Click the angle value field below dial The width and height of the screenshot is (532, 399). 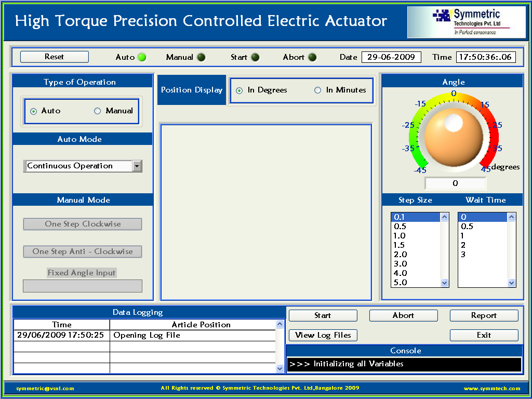[455, 183]
